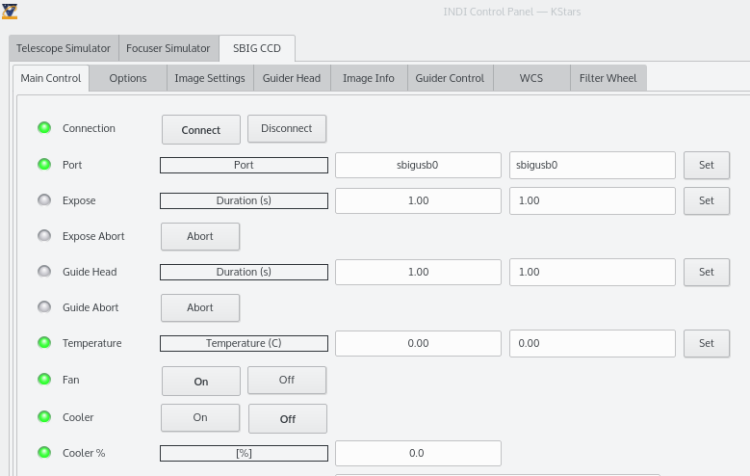Switch to Telescope Simulator device tab
The width and height of the screenshot is (750, 476).
coord(64,48)
